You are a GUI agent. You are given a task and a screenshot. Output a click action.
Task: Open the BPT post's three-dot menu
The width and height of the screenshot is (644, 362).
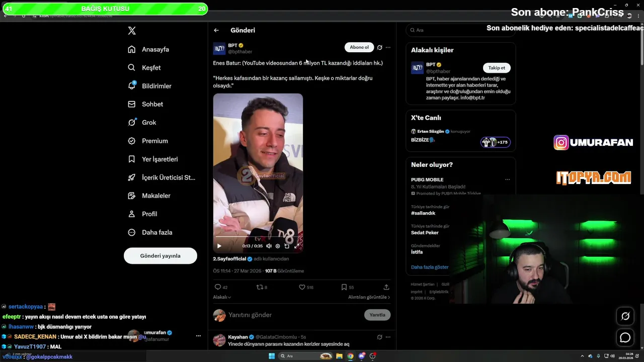click(x=388, y=47)
